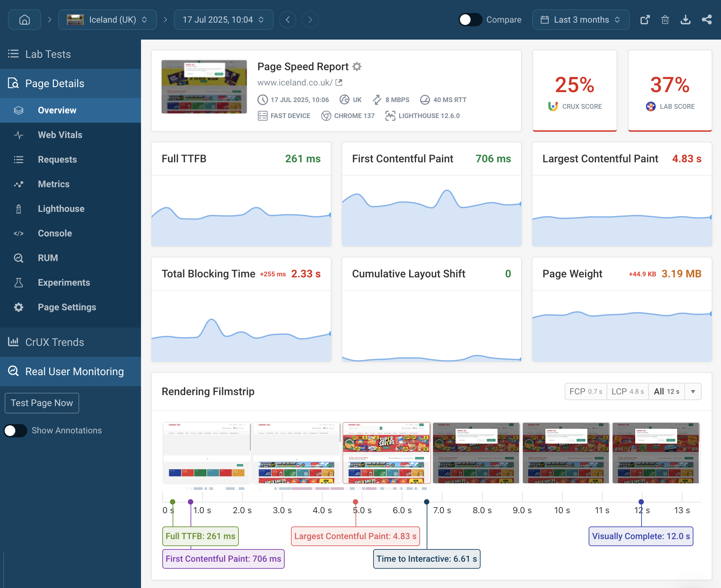Click the download icon
Image resolution: width=721 pixels, height=588 pixels.
click(x=685, y=20)
